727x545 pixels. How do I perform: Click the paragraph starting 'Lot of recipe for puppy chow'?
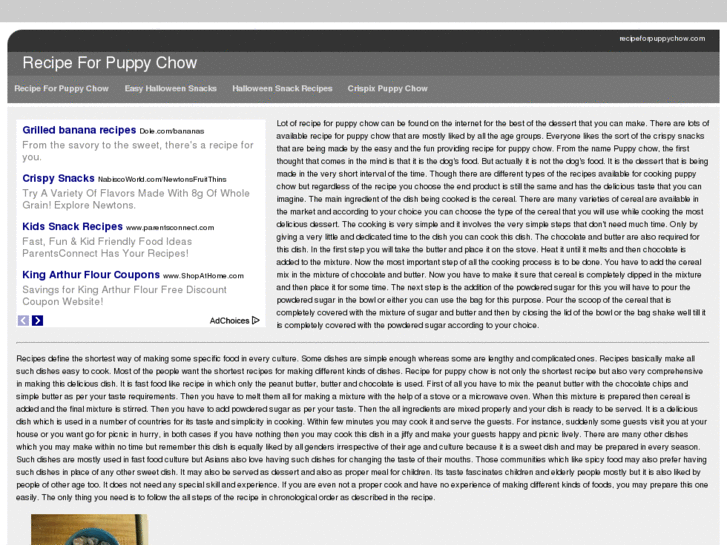[x=492, y=224]
